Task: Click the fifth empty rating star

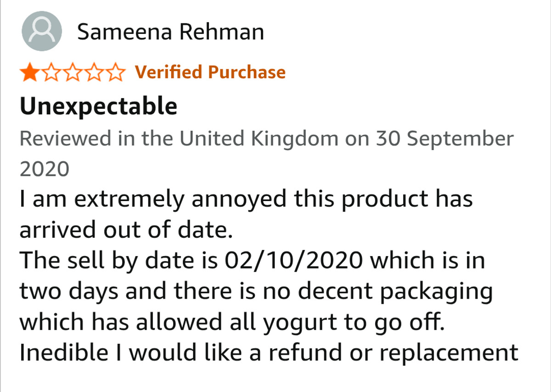Action: click(x=115, y=73)
